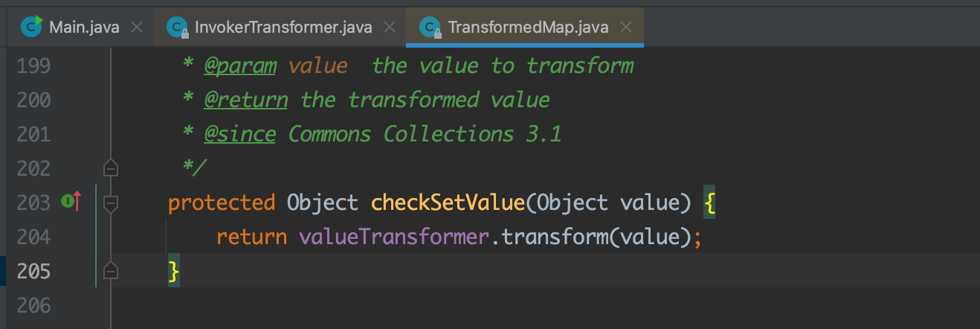Close the Main.java tab
Viewport: 980px width, 329px height.
[136, 28]
